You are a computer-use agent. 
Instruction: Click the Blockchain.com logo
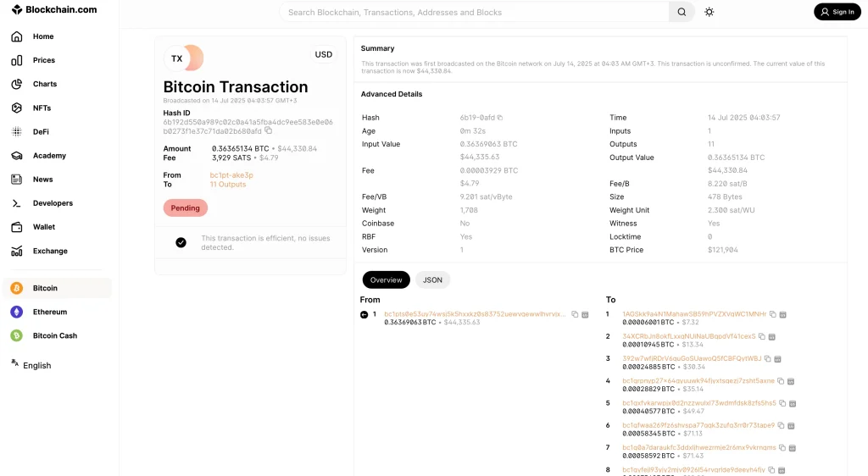54,9
